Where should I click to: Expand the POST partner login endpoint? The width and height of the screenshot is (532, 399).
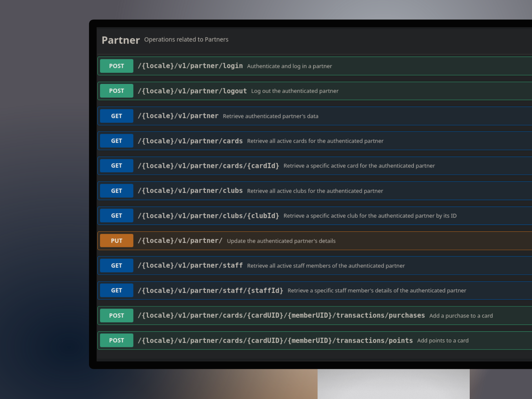(190, 66)
